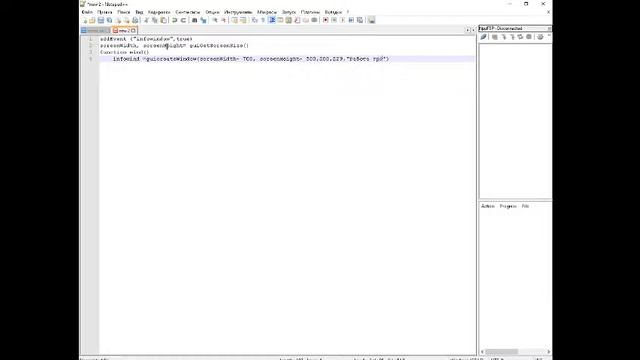Run the macro multiple times icon

[x=351, y=20]
